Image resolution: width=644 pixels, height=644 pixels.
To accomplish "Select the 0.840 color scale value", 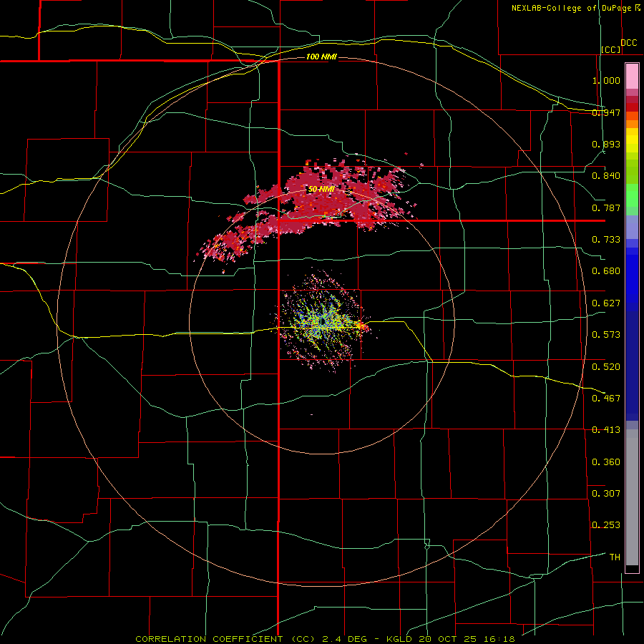I will [x=606, y=176].
